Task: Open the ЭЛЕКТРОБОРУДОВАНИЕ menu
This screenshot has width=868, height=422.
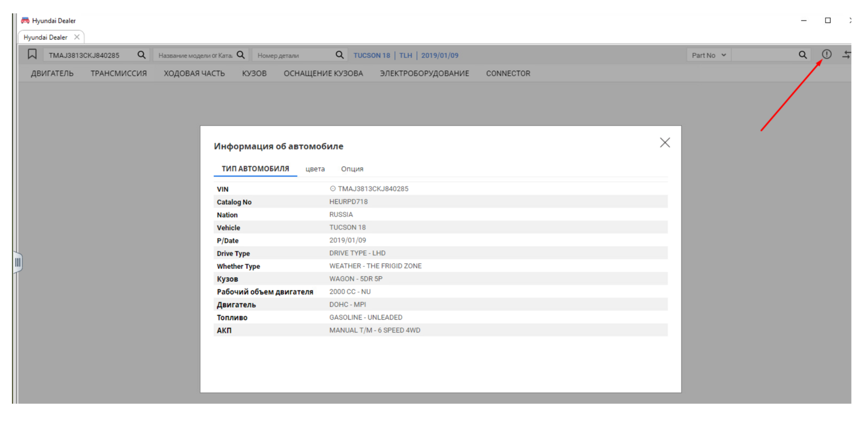Action: (x=425, y=73)
